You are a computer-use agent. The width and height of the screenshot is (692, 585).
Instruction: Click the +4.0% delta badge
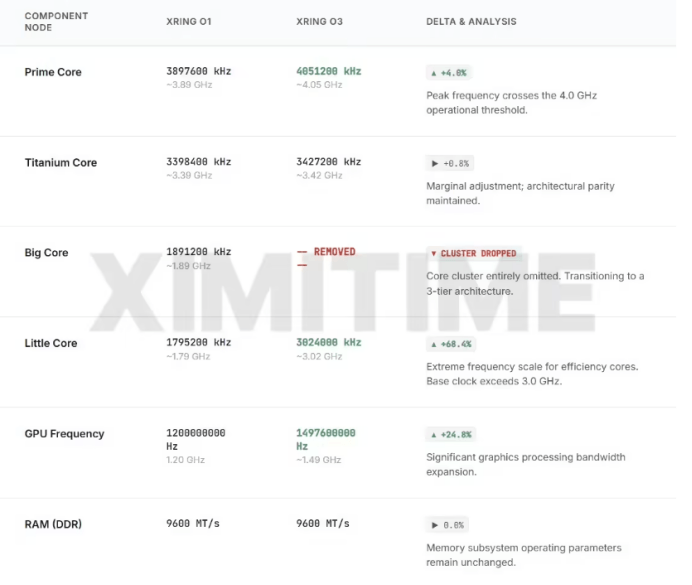449,73
